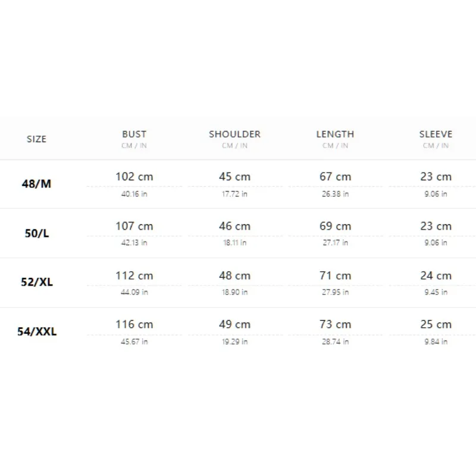Select the BUST column header
The image size is (476, 476).
click(x=134, y=134)
